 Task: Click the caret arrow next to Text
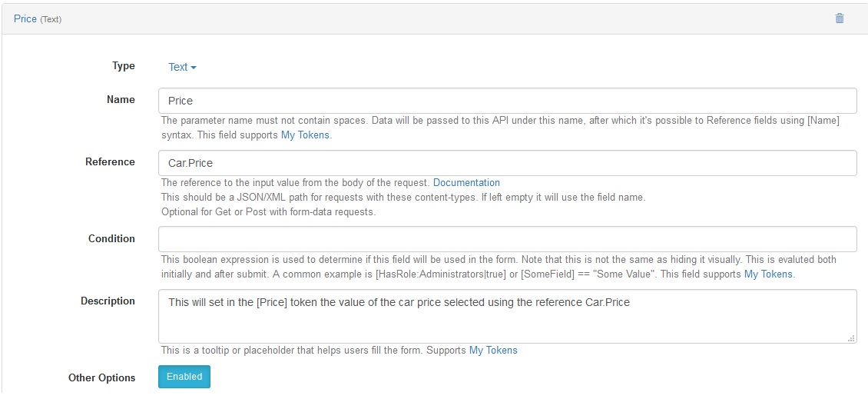pos(194,68)
